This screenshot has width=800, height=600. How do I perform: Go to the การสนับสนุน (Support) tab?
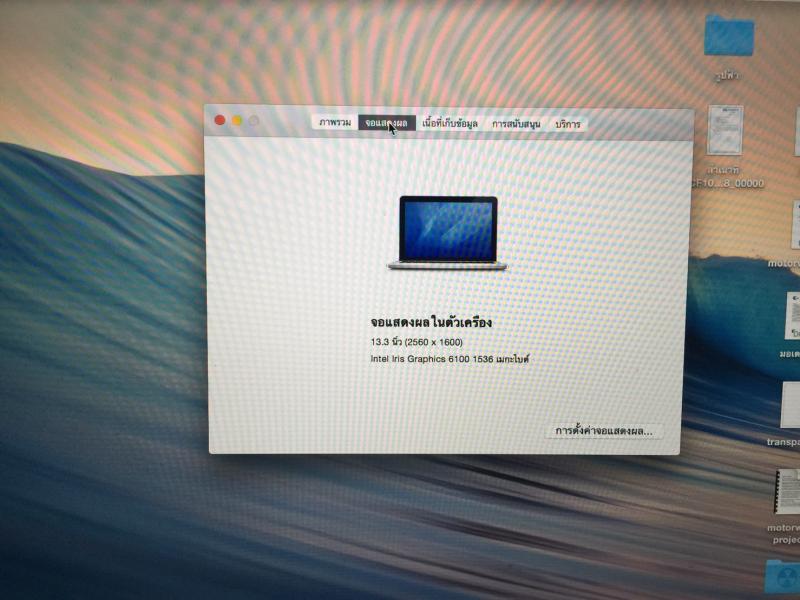click(x=516, y=124)
